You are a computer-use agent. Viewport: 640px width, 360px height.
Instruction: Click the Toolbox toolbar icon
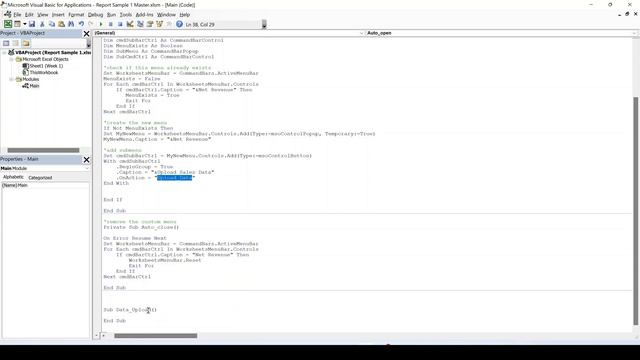(169, 24)
